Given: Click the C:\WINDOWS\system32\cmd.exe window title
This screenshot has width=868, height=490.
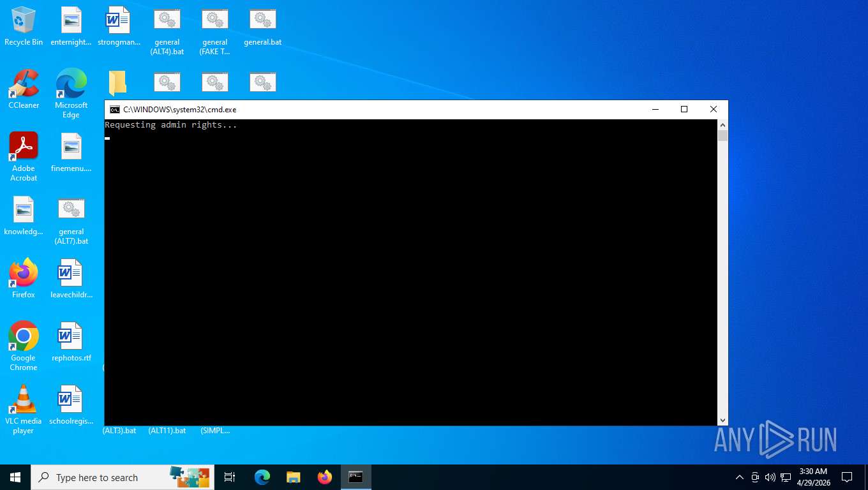Looking at the screenshot, I should click(x=180, y=110).
